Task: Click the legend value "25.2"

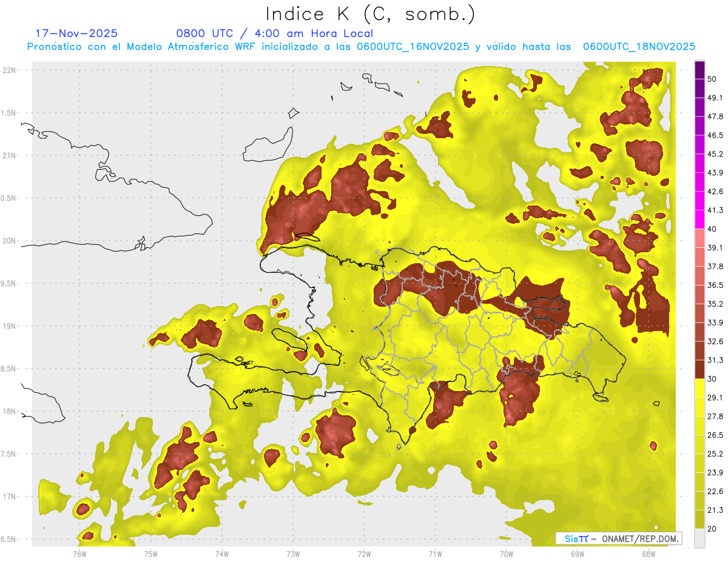Action: (715, 453)
